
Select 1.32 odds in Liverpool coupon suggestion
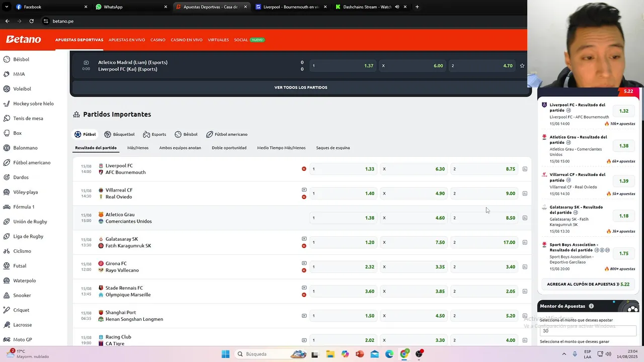click(624, 111)
